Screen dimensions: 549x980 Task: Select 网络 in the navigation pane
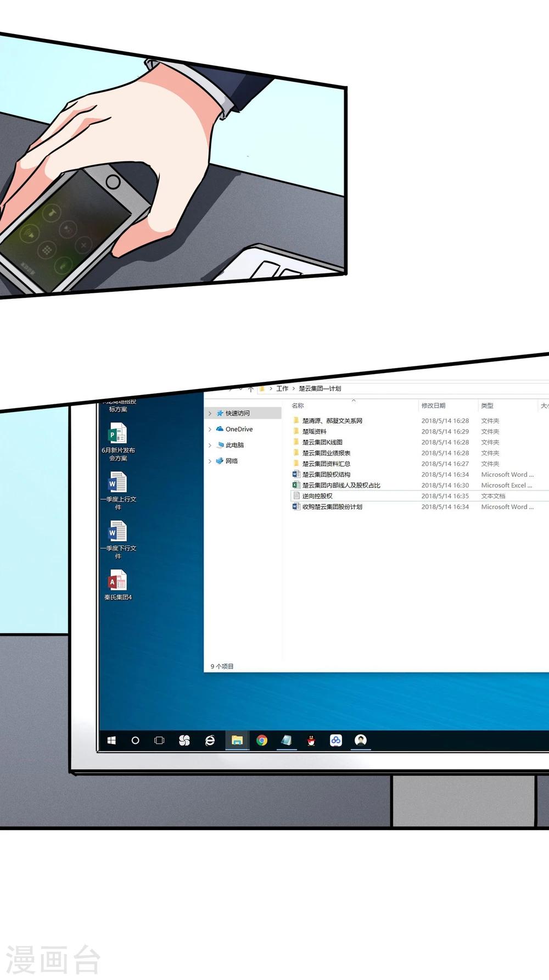[x=232, y=461]
